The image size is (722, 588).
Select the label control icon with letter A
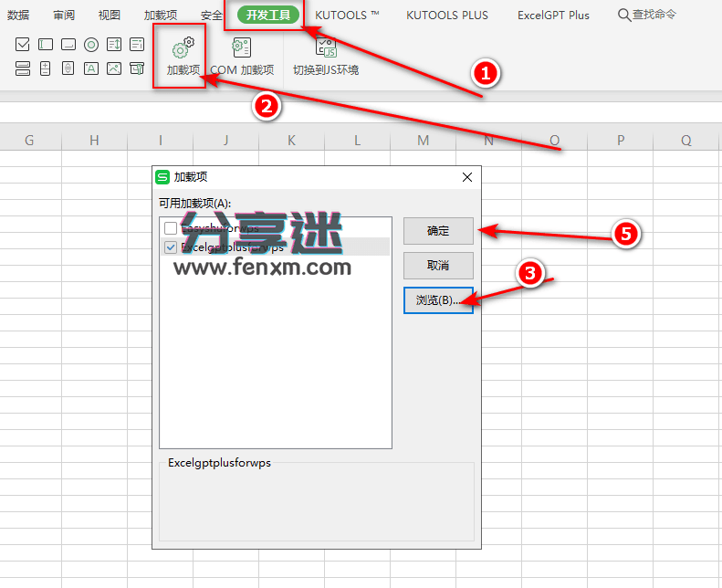click(91, 68)
